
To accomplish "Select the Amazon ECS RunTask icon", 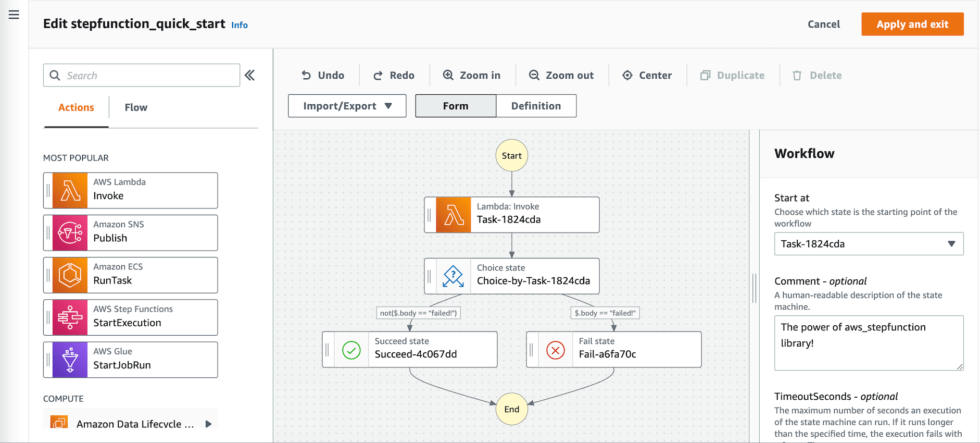I will pos(70,275).
